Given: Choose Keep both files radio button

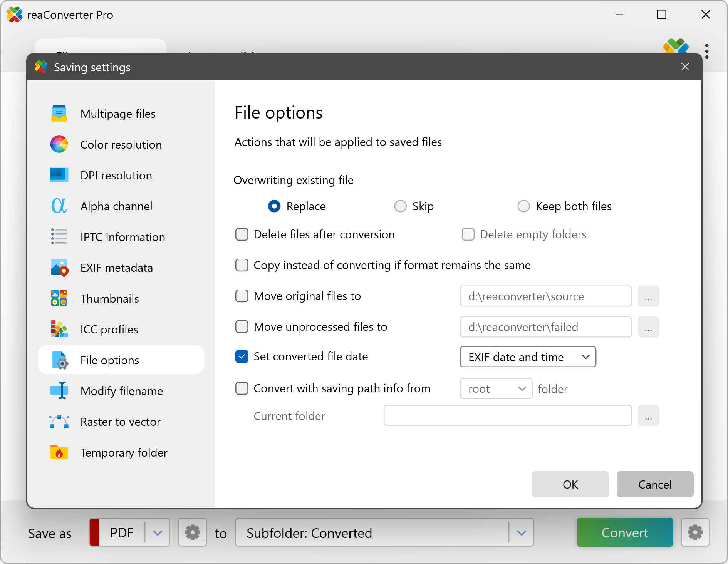Looking at the screenshot, I should [x=523, y=206].
